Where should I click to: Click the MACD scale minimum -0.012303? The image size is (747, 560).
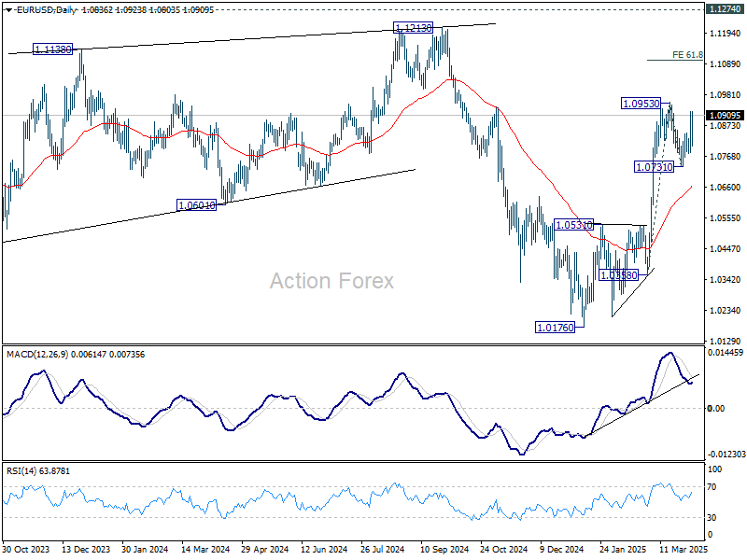pos(726,455)
